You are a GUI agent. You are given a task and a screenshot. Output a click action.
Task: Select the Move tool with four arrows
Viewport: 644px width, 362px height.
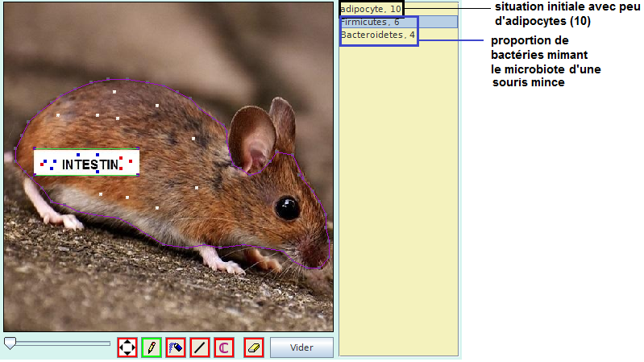coord(127,347)
